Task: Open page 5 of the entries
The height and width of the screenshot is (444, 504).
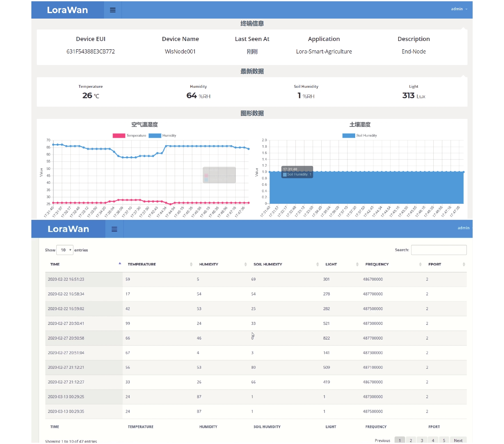Action: tap(444, 440)
